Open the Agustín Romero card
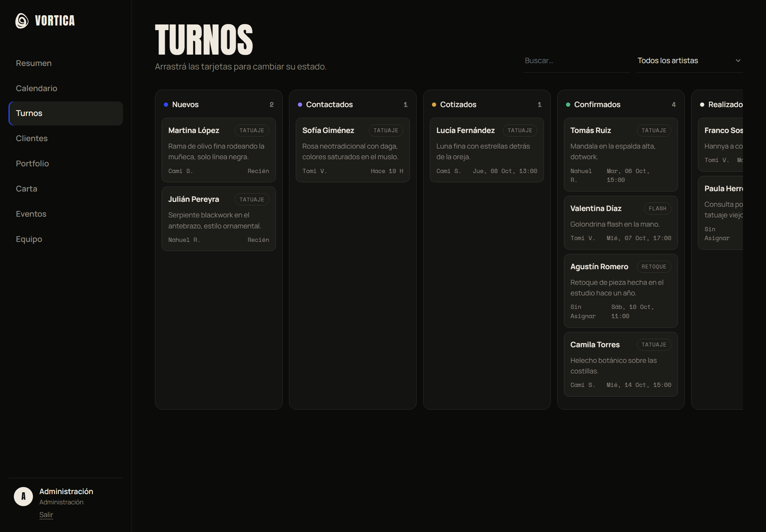This screenshot has height=532, width=766. pos(621,291)
